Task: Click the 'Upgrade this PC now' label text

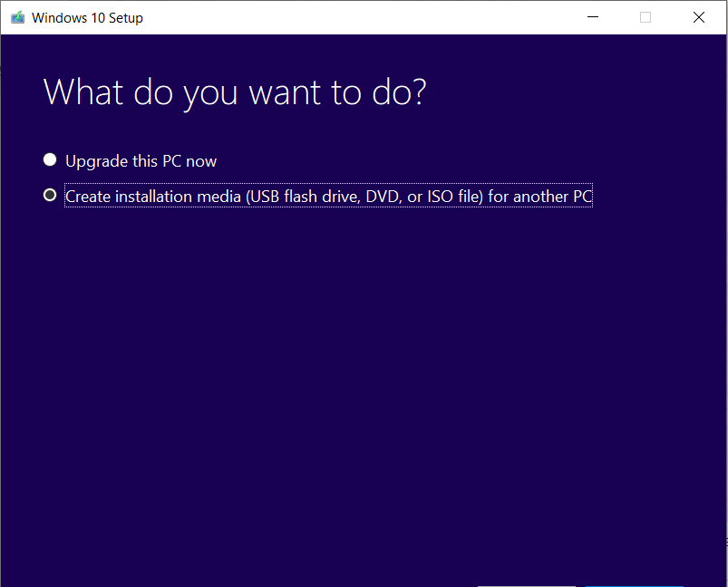Action: pos(141,161)
